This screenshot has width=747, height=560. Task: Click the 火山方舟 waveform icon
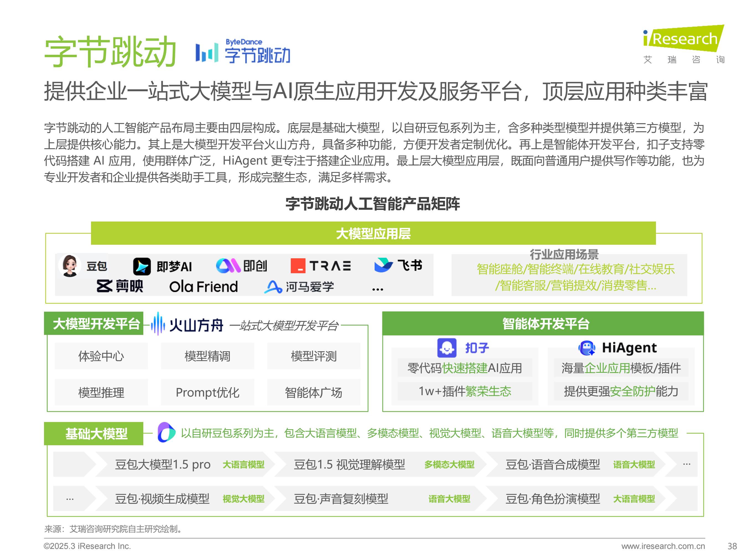[x=158, y=323]
